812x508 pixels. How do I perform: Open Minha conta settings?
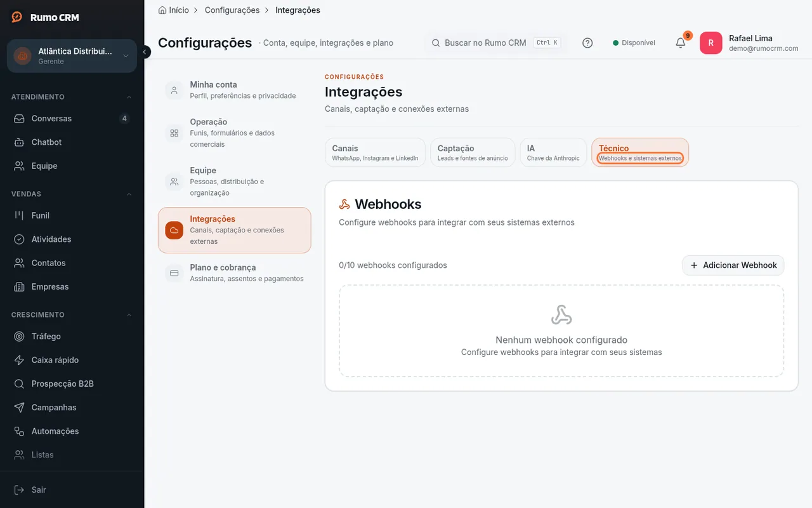tap(234, 90)
